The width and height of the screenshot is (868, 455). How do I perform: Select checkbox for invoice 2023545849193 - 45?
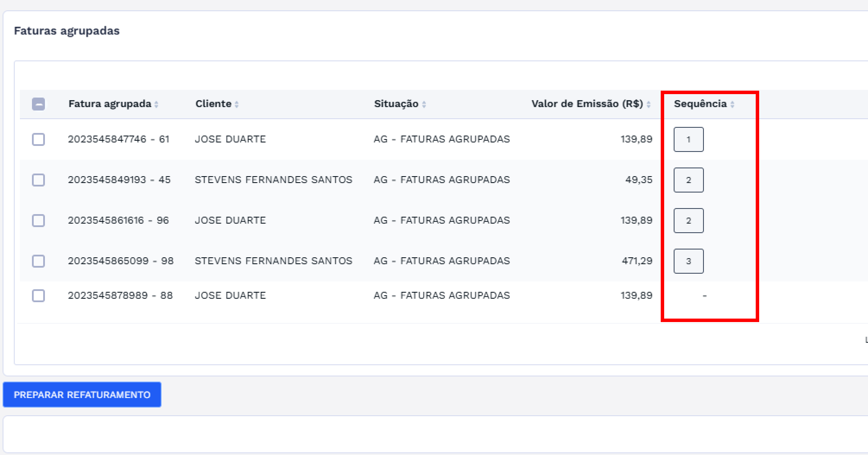(38, 180)
